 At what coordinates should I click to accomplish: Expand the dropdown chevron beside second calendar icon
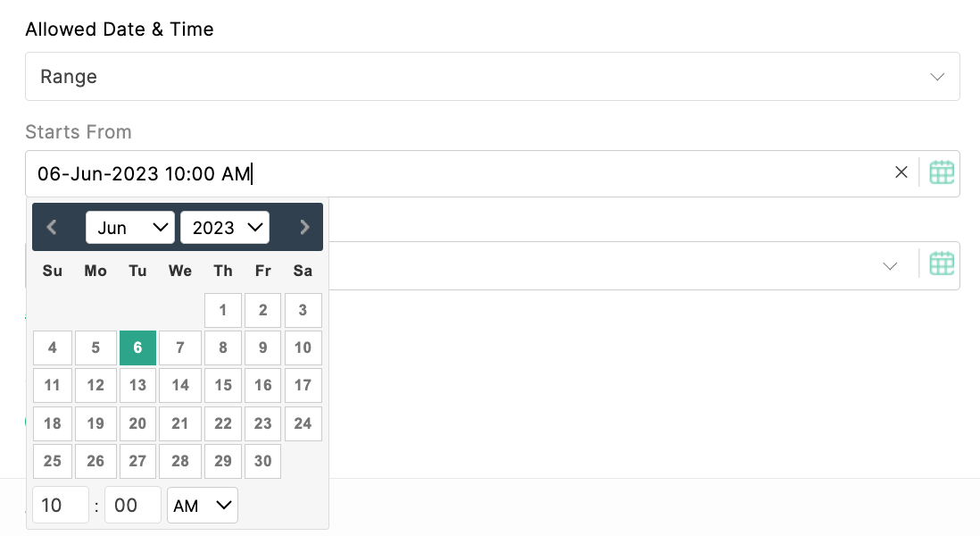(x=890, y=266)
